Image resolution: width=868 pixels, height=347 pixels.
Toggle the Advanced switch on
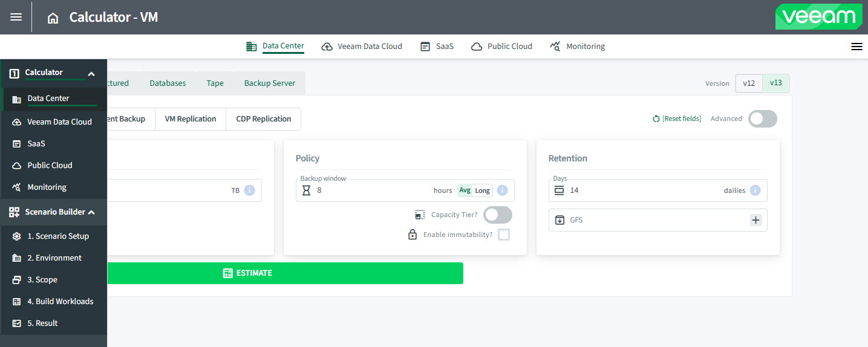(x=762, y=118)
